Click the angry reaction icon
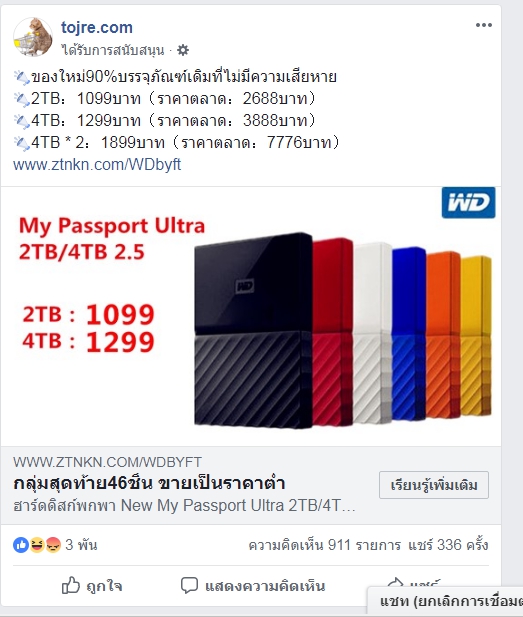Screen dimensions: 523x617 [x=53, y=545]
